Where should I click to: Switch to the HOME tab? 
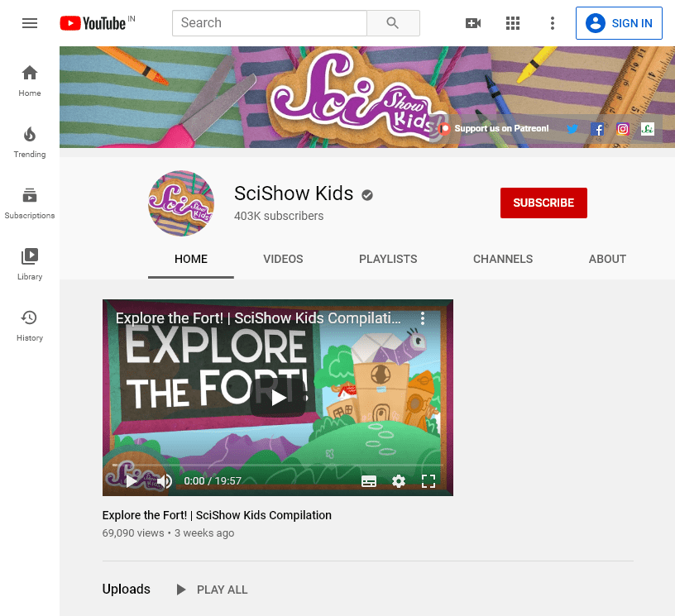[191, 259]
